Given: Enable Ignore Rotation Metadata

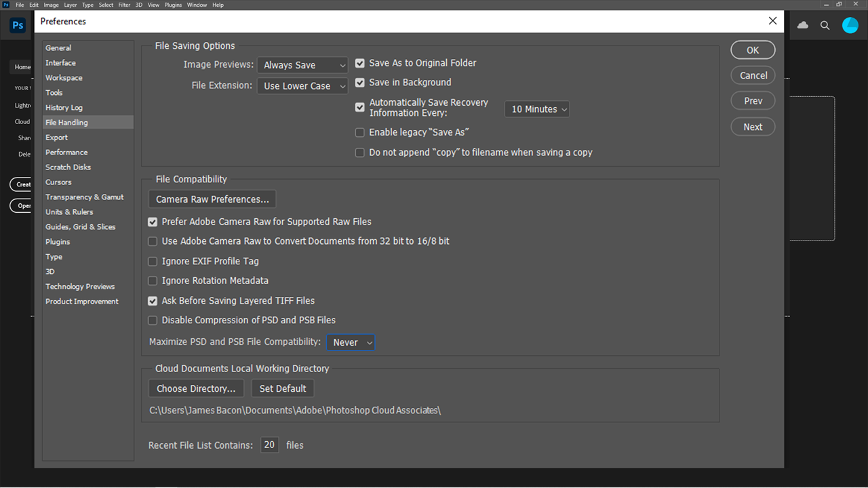Looking at the screenshot, I should coord(153,281).
